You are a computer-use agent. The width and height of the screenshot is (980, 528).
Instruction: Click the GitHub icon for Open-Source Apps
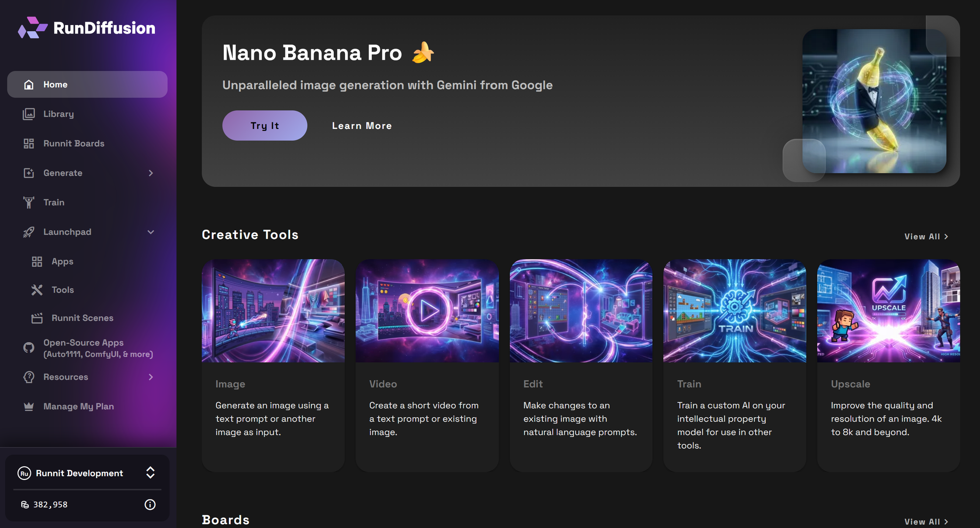(29, 348)
